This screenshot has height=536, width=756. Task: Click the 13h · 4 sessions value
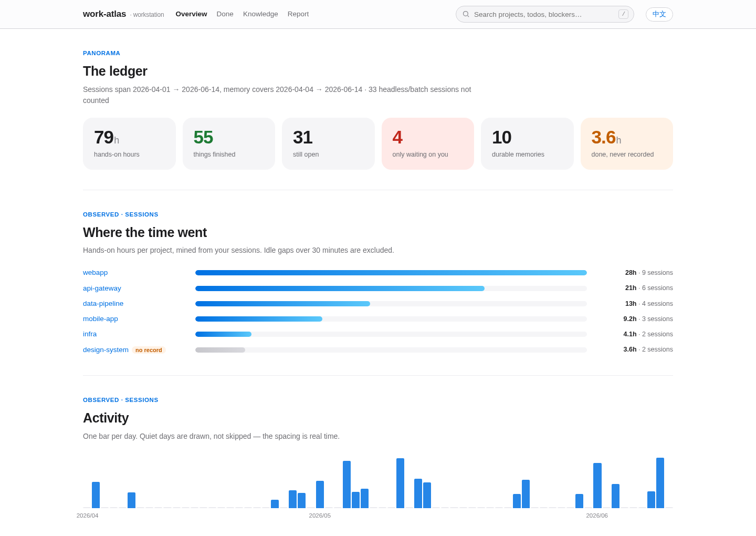pyautogui.click(x=649, y=304)
